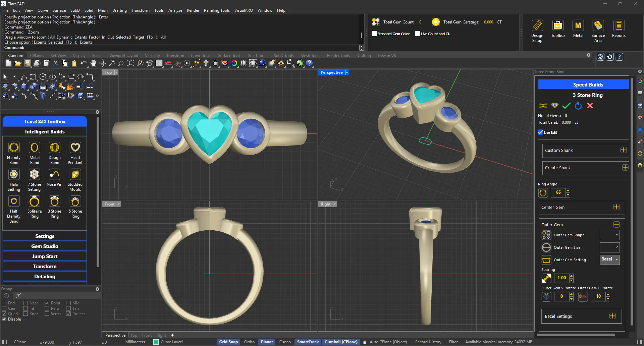The image size is (644, 346).
Task: Check the Point osnap option
Action: click(x=47, y=303)
